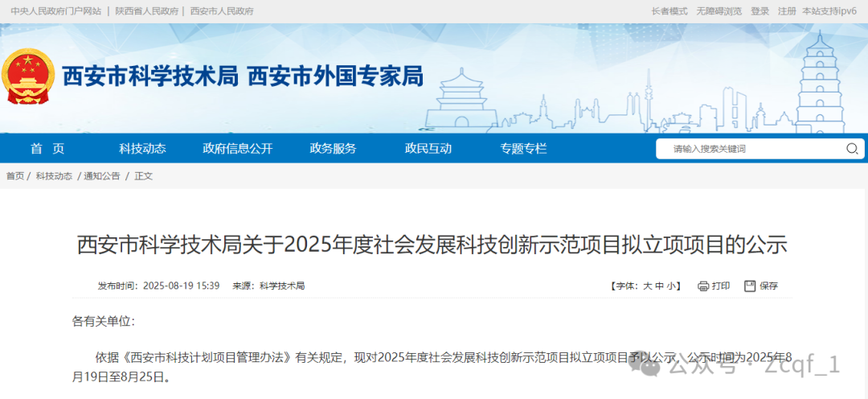Click 正文 in the breadcrumb
Viewport: 868px width, 399px height.
click(x=143, y=176)
